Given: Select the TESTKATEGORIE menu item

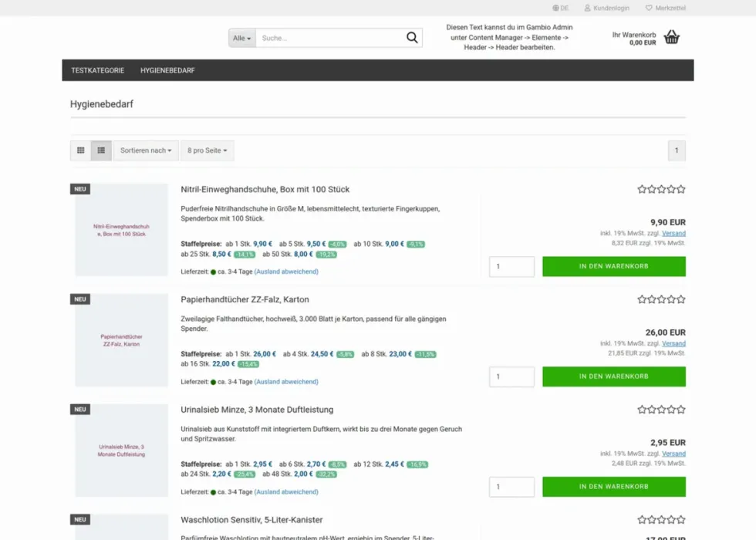Looking at the screenshot, I should coord(98,70).
